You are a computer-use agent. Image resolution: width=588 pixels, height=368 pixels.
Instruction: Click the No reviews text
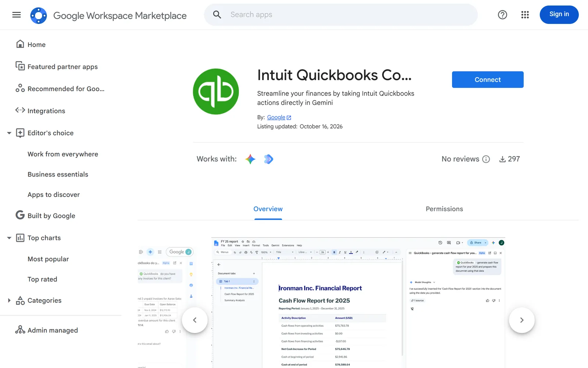coord(460,159)
